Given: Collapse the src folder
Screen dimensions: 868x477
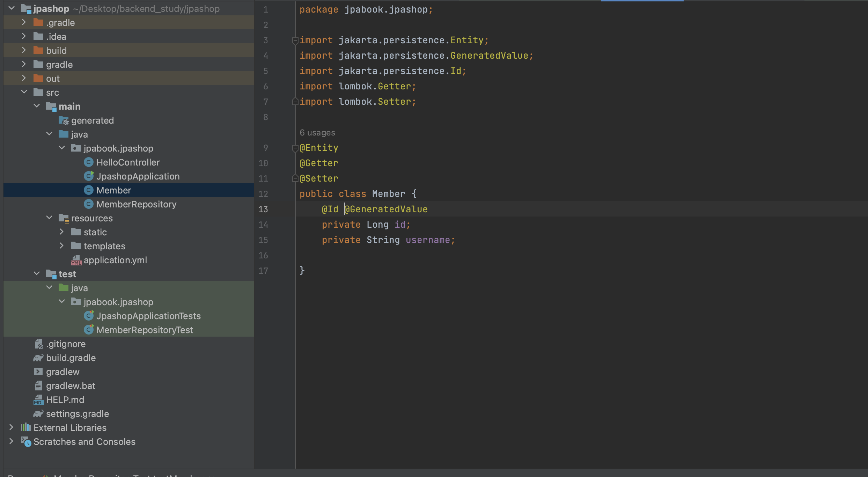Looking at the screenshot, I should point(24,92).
